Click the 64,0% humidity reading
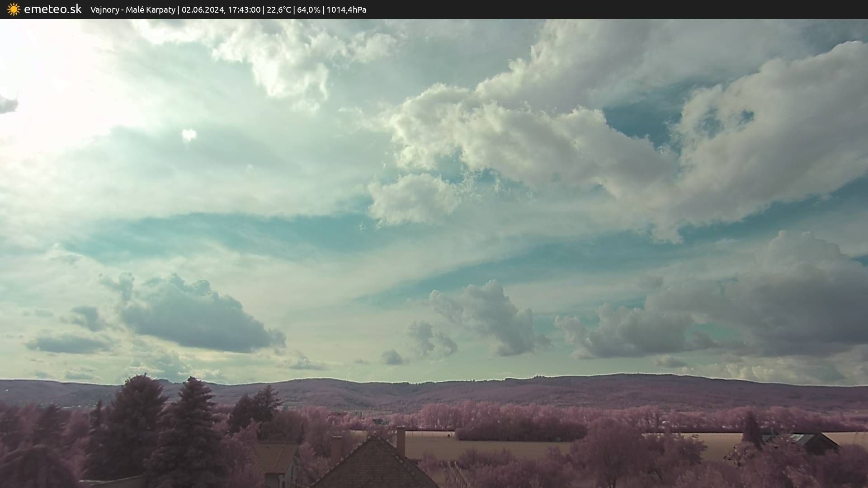 (x=309, y=9)
